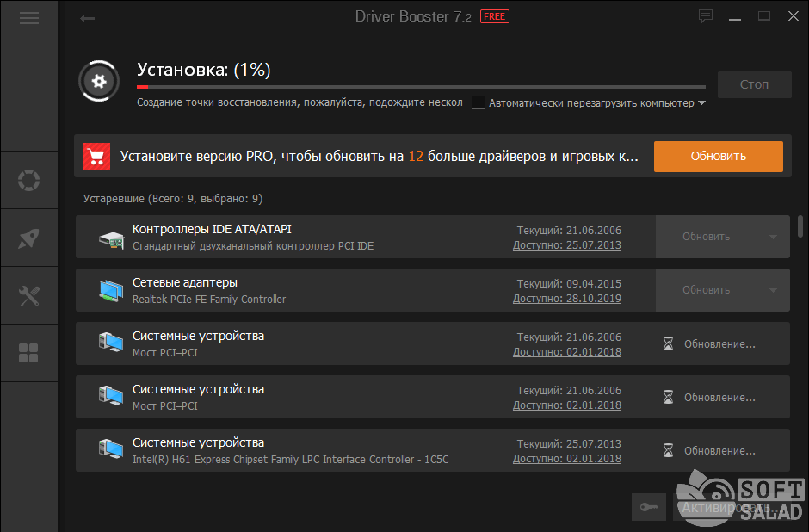The image size is (809, 532).
Task: Open the action center grid icon
Action: click(28, 354)
